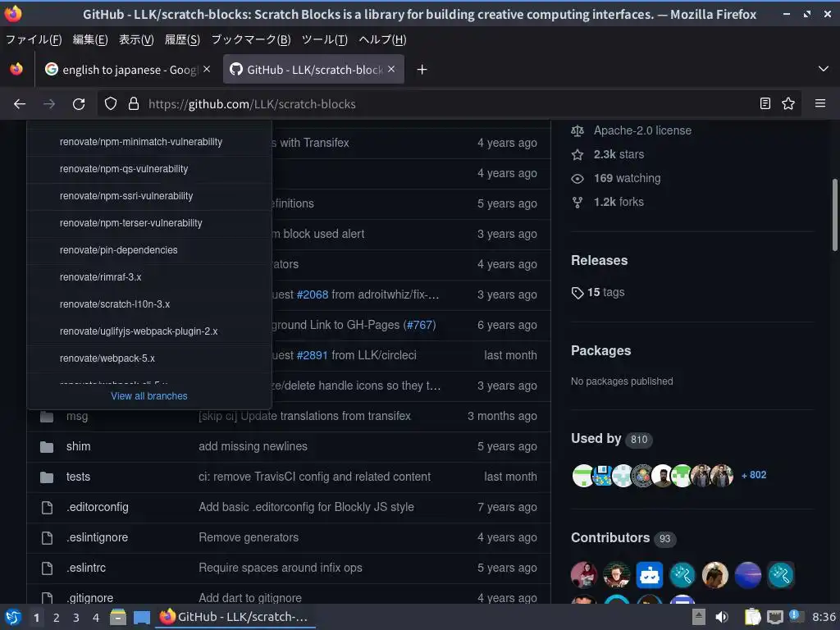The image size is (840, 630).
Task: Open the .eslintrc file
Action: point(85,568)
